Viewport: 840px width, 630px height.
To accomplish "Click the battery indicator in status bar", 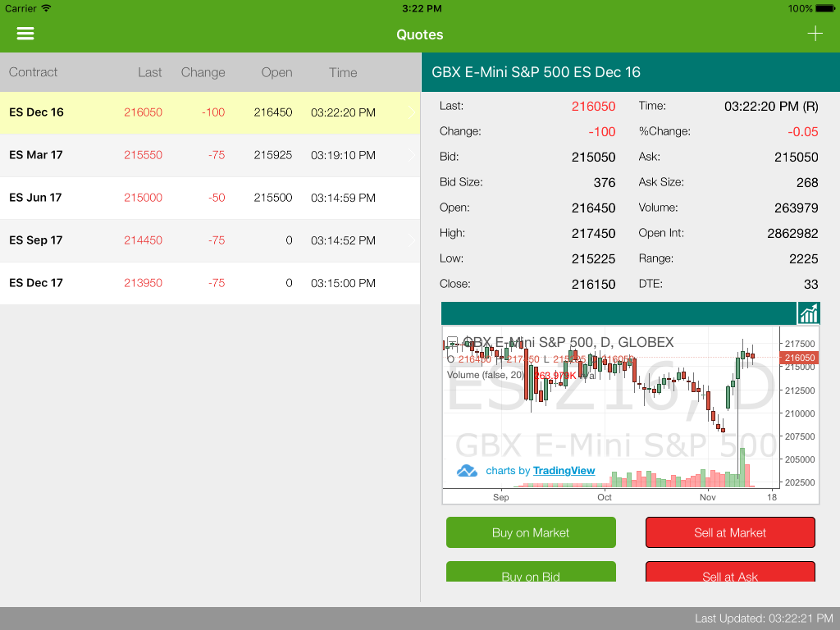I will tap(825, 8).
